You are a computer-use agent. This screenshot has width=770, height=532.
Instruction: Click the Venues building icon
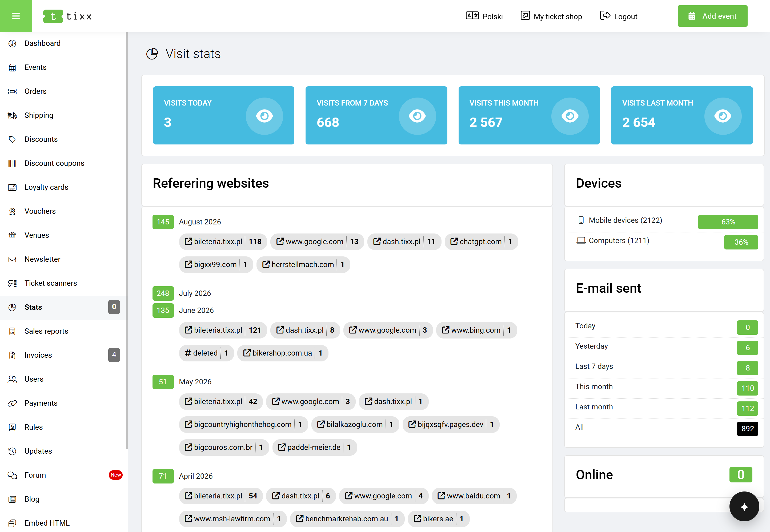click(12, 235)
